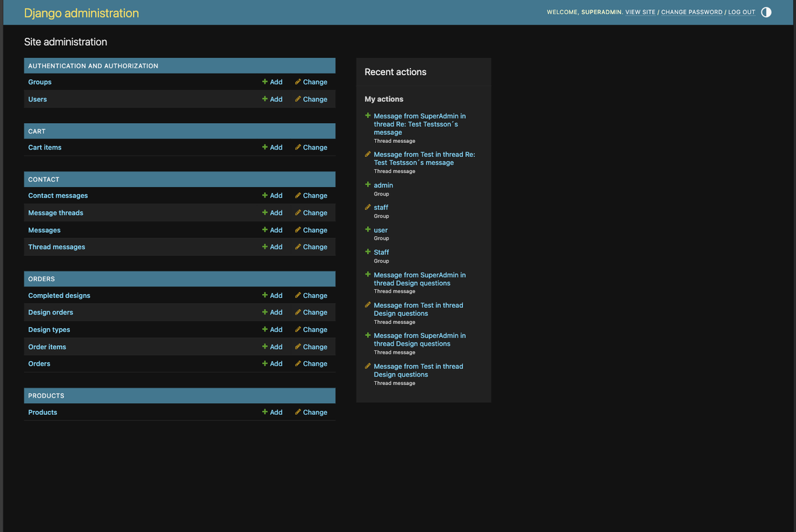Screen dimensions: 796x532
Task: Click Change for Groups
Action: pos(311,82)
